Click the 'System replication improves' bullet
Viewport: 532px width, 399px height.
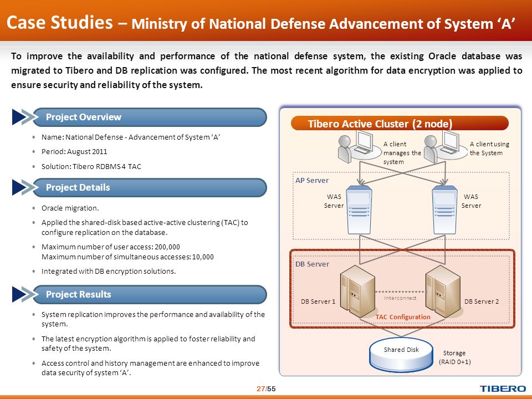click(153, 319)
